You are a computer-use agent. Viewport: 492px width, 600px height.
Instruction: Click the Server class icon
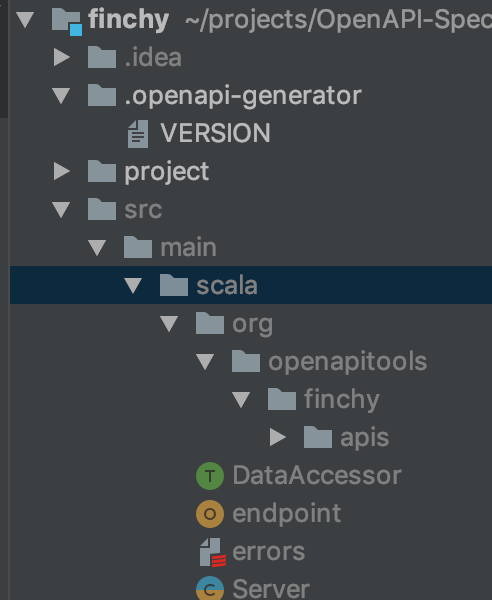(210, 588)
